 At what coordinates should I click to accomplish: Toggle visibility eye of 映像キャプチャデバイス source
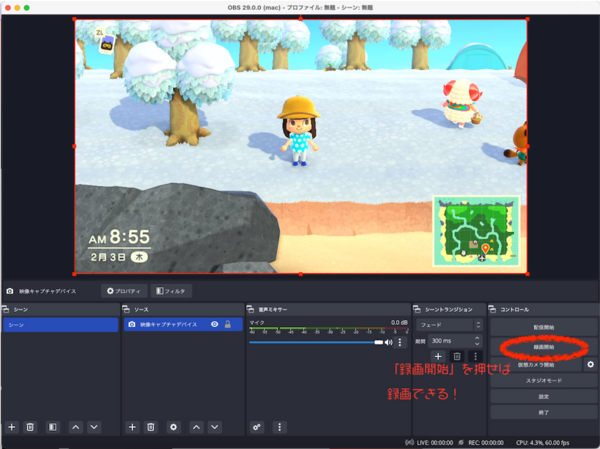tap(215, 324)
